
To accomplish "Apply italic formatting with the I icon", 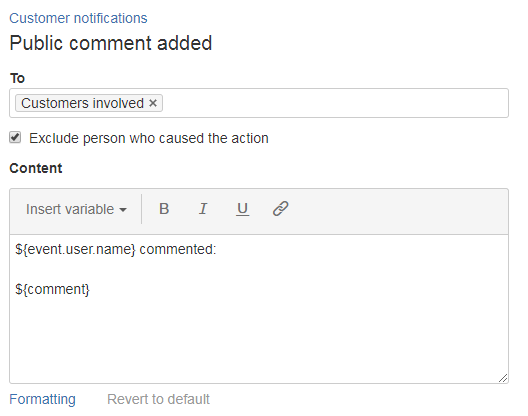I will pyautogui.click(x=203, y=209).
